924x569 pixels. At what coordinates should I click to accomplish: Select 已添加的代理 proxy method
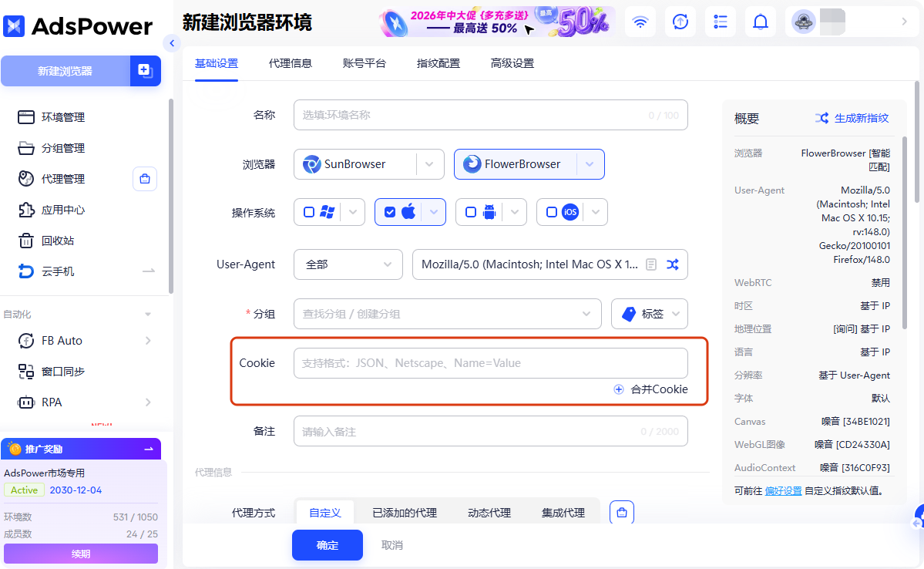click(x=405, y=513)
